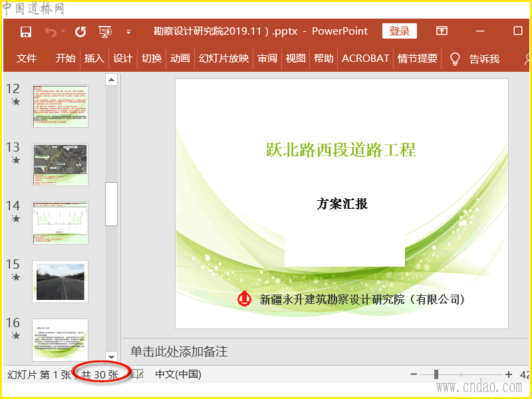
Task: Select slide 14 cross-section thumbnail
Action: [x=60, y=223]
